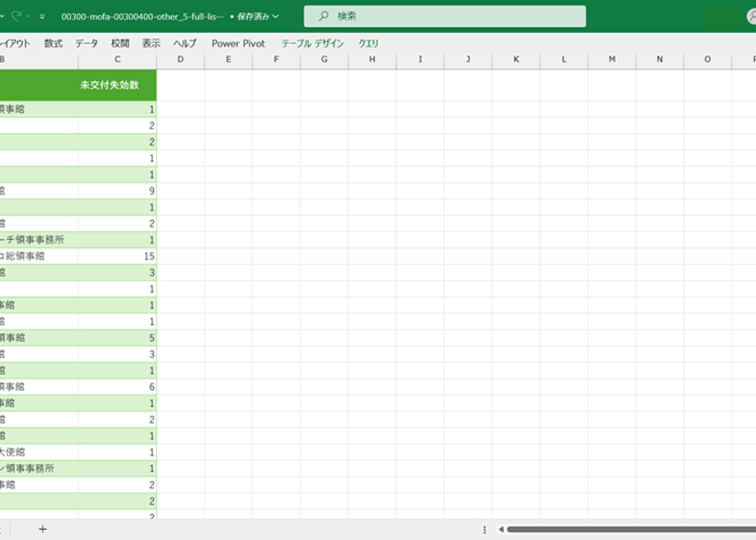Click the 大使館 row label cell

coord(38,452)
